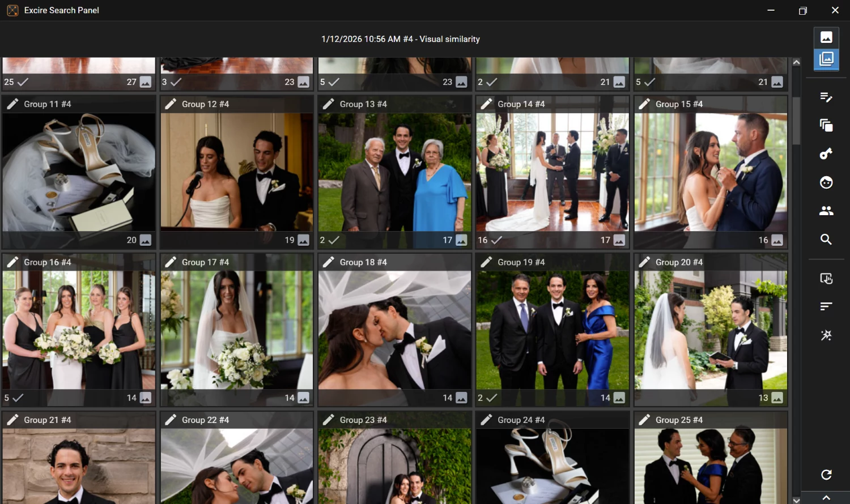Rename Group 22 #4 via pencil
This screenshot has height=504, width=850.
pyautogui.click(x=171, y=420)
